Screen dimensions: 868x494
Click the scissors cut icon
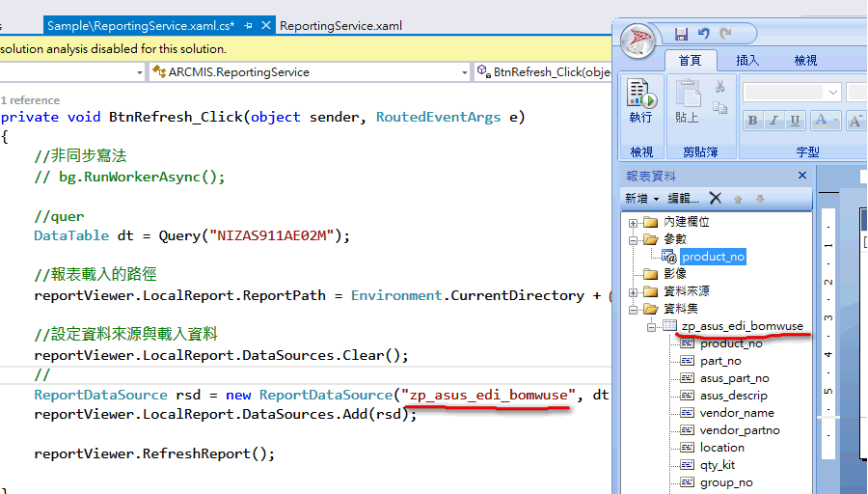pos(719,87)
